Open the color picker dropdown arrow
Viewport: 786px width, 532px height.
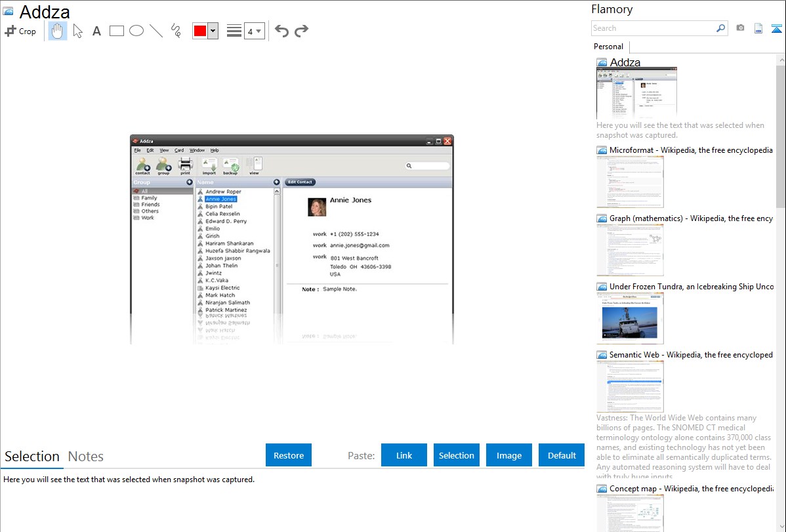[x=213, y=31]
